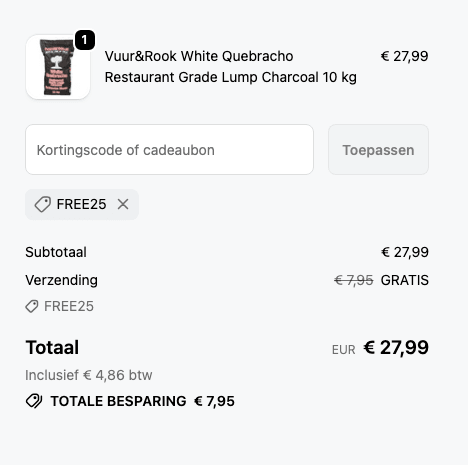The image size is (468, 465).
Task: Click the FREE25 chip label text
Action: pyautogui.click(x=81, y=204)
